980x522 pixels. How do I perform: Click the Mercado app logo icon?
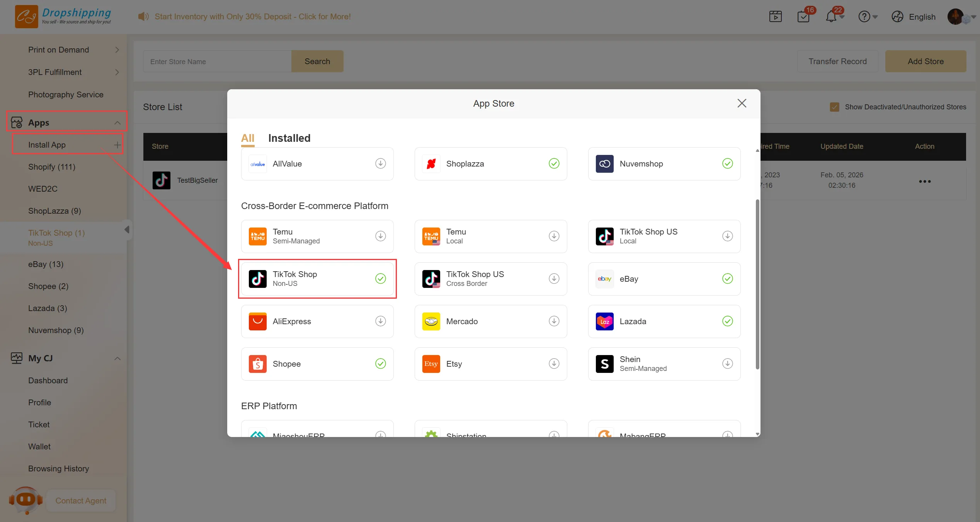point(431,321)
